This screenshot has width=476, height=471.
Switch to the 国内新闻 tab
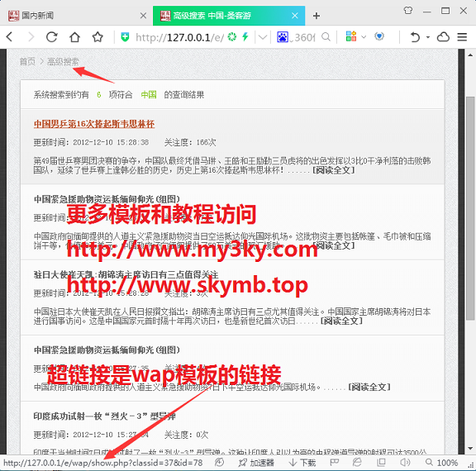(76, 15)
